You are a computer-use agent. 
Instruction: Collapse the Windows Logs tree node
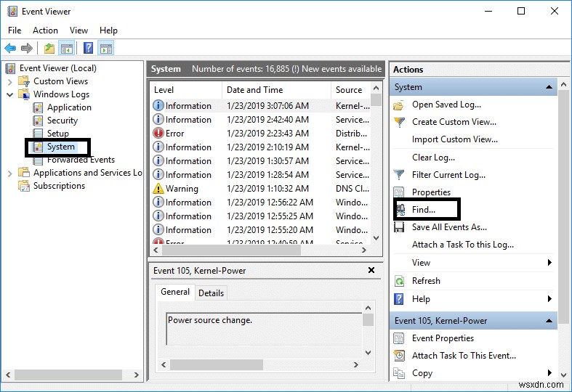point(10,94)
